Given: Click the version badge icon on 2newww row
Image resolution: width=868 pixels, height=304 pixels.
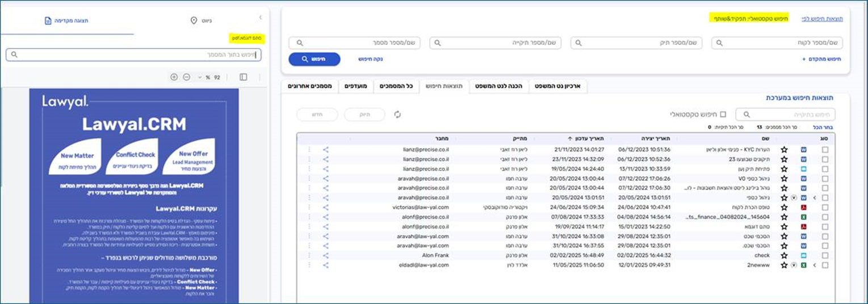Looking at the screenshot, I should coord(794,265).
